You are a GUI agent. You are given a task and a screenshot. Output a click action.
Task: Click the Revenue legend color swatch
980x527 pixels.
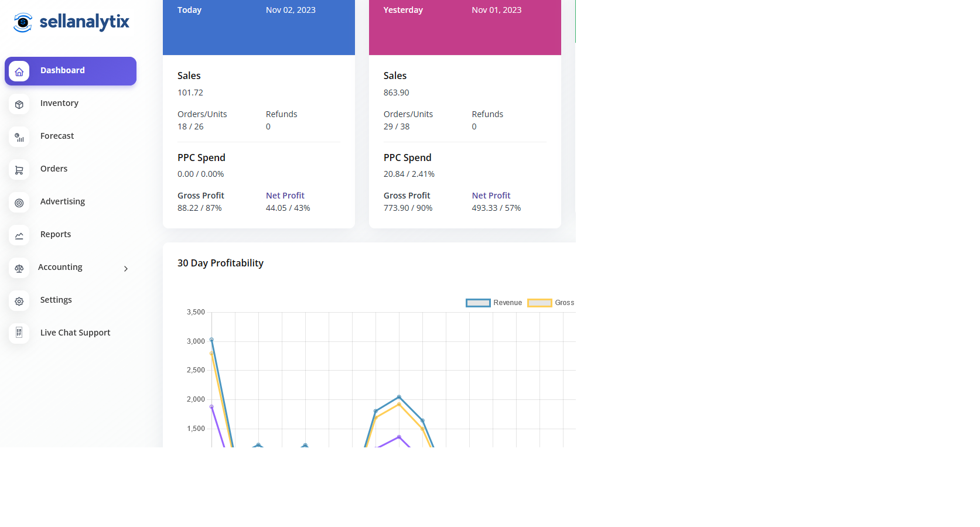point(477,303)
